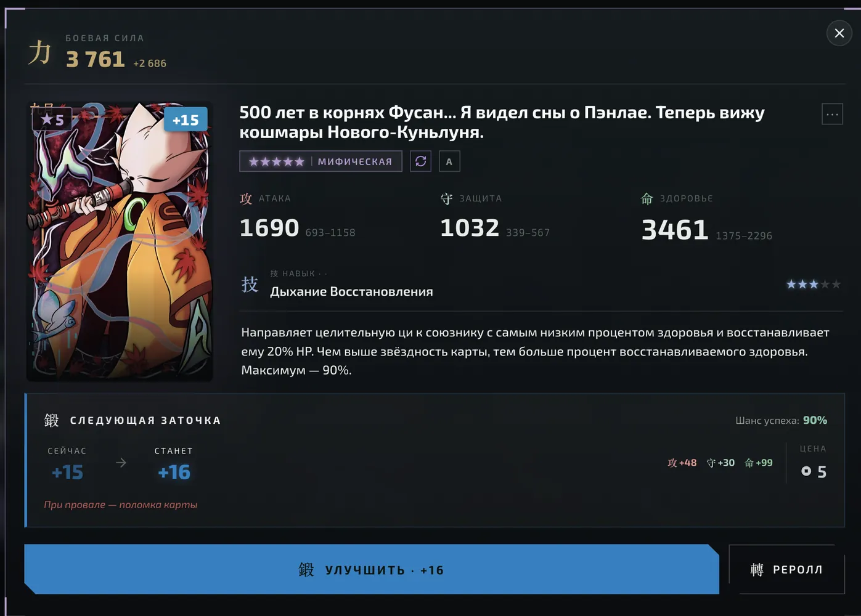Click the skill three-star rating indicator
This screenshot has height=616, width=861.
814,284
